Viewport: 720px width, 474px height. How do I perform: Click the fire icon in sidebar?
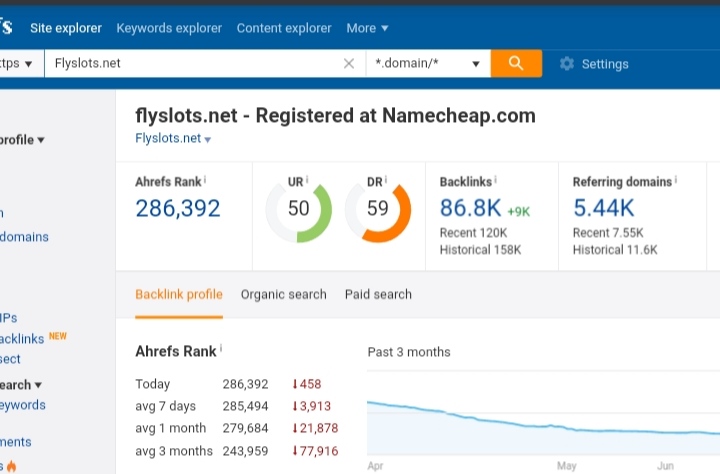point(11,467)
